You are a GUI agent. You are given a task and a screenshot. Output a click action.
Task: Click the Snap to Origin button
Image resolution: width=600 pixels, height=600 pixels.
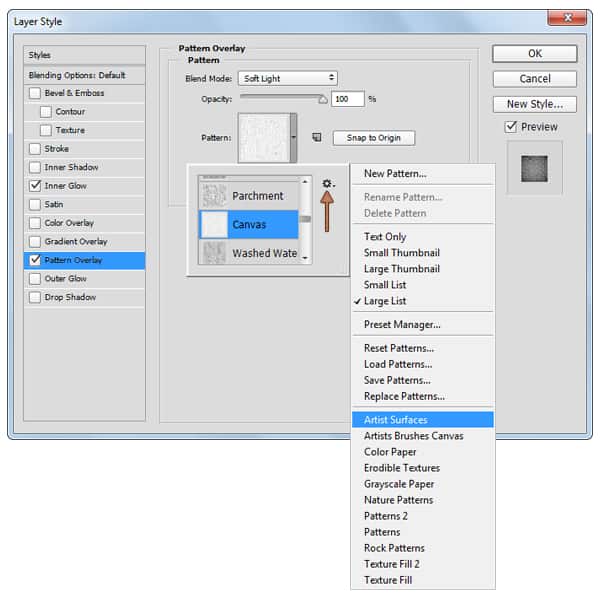click(373, 138)
